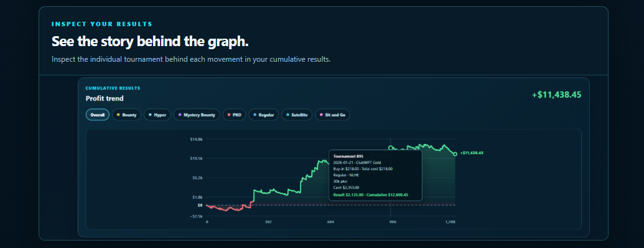Viewport: 644px width, 248px height.
Task: Click the CUMULATIVE RESULTS label
Action: [113, 88]
